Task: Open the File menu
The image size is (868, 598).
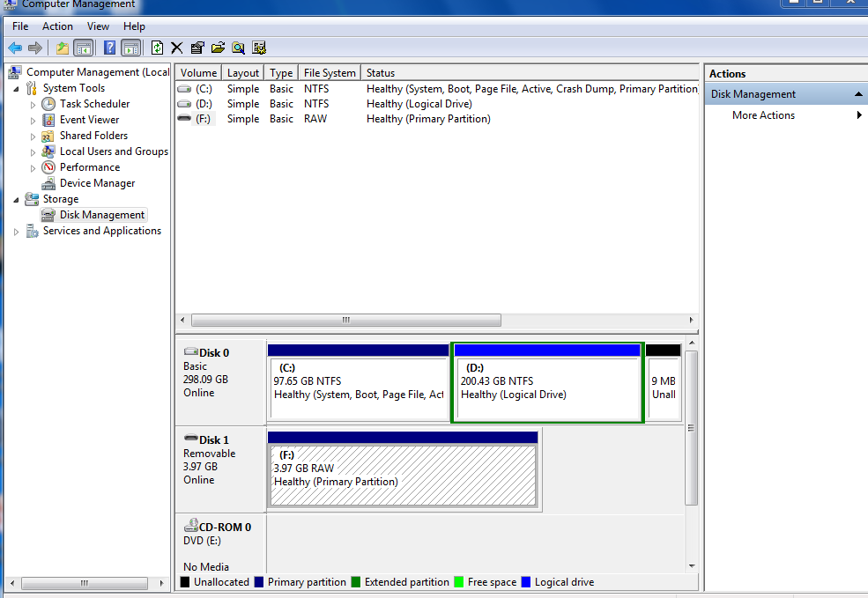Action: [x=20, y=26]
